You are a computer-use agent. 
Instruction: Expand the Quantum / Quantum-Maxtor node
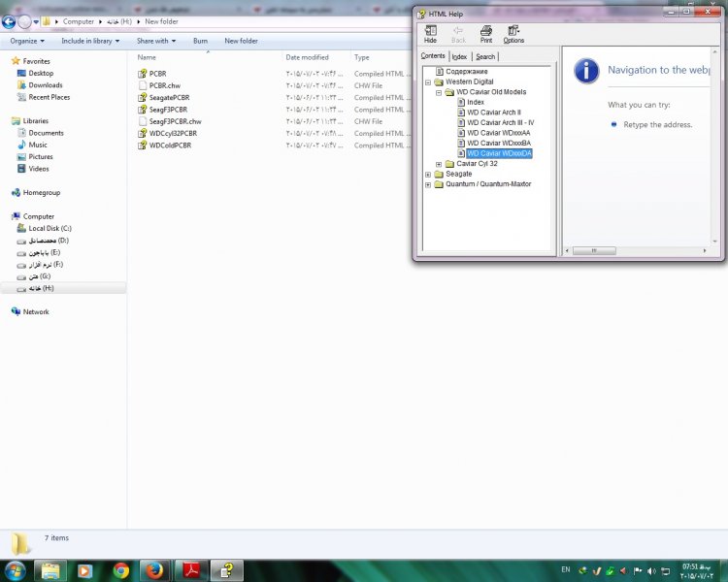click(x=428, y=184)
